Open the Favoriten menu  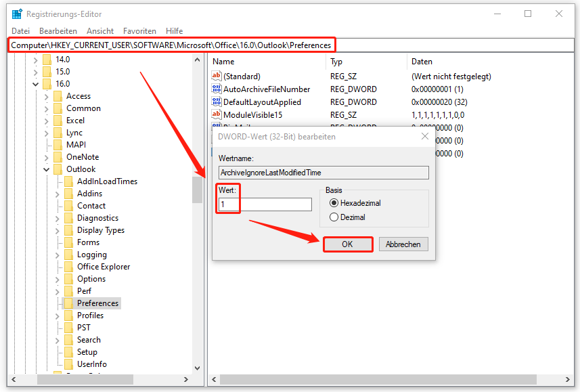pos(139,31)
